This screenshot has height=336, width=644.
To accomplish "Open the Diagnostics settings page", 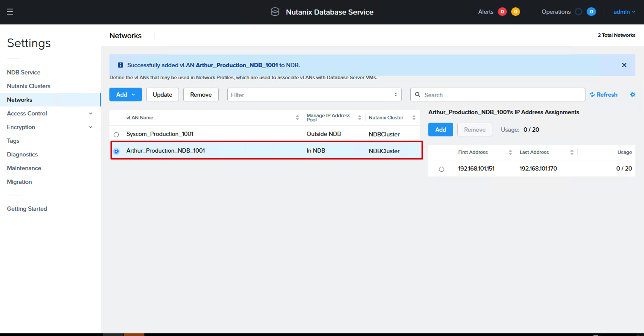I will [x=22, y=154].
